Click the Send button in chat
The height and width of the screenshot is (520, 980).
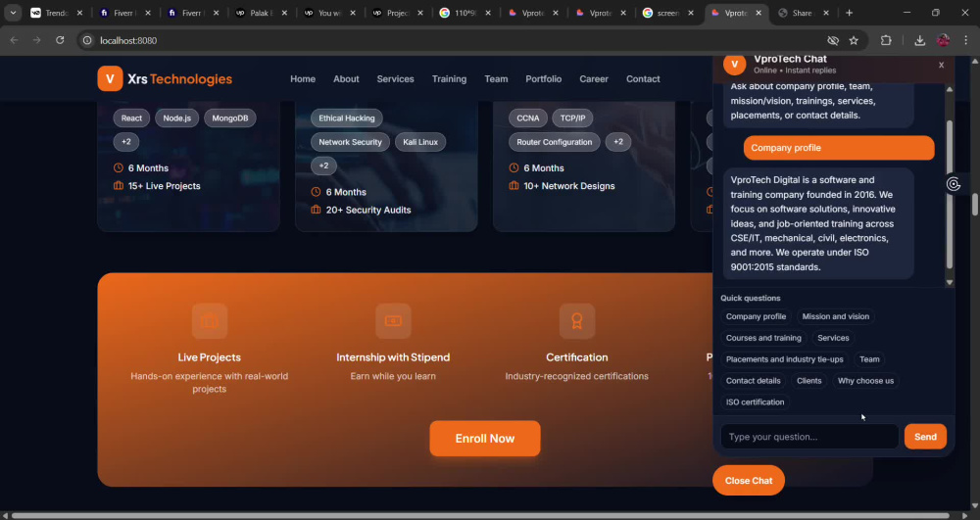coord(925,437)
